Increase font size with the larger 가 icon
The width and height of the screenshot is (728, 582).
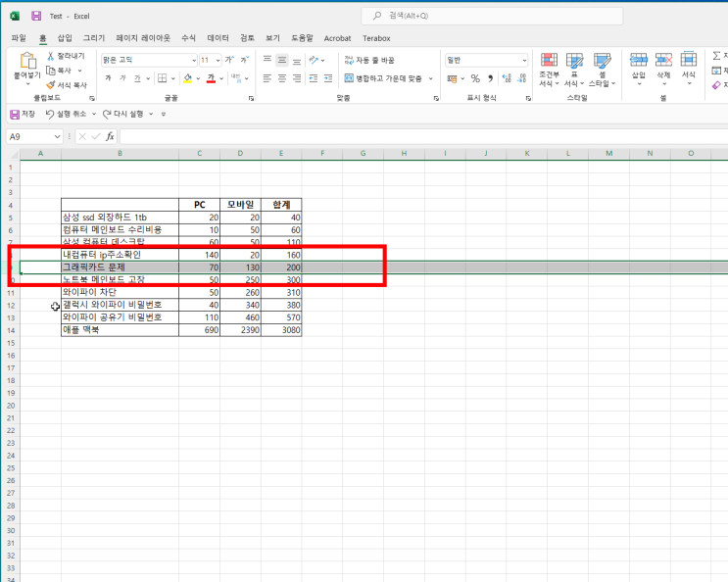click(229, 60)
